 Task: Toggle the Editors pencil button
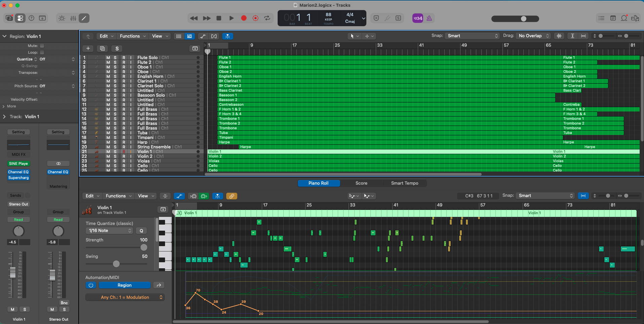click(84, 18)
